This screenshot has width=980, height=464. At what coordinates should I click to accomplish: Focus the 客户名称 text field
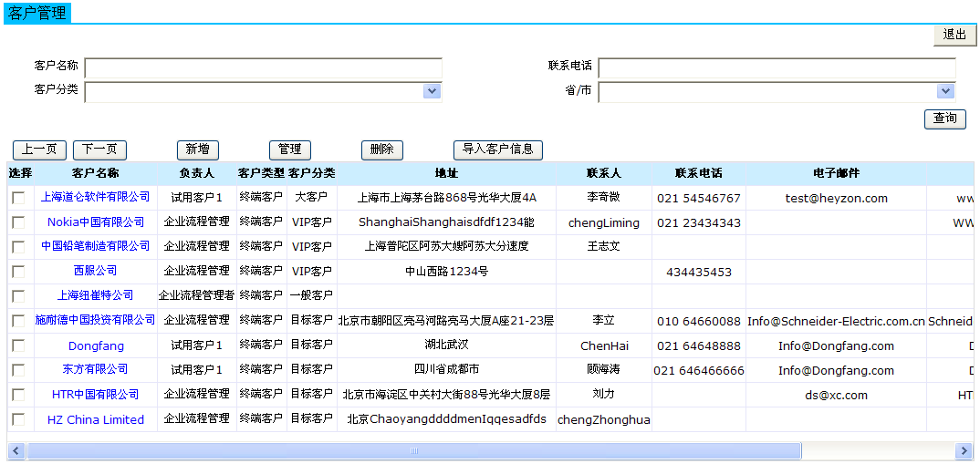[x=263, y=68]
